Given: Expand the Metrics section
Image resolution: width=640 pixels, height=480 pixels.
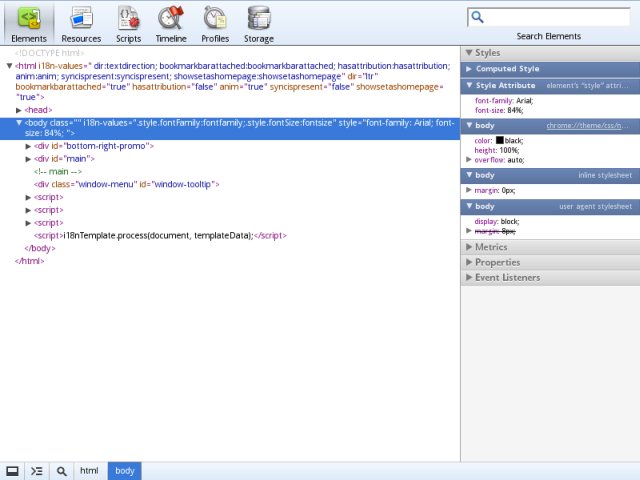Looking at the screenshot, I should click(x=491, y=247).
